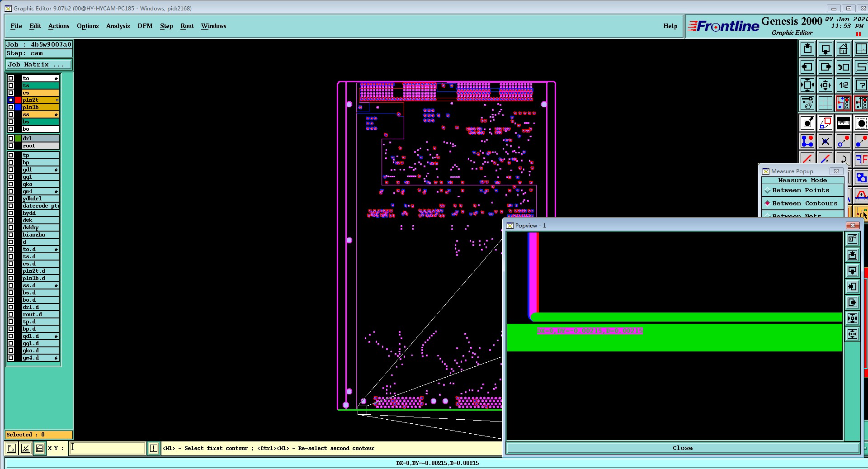
Task: Open the DFM menu
Action: [x=145, y=26]
